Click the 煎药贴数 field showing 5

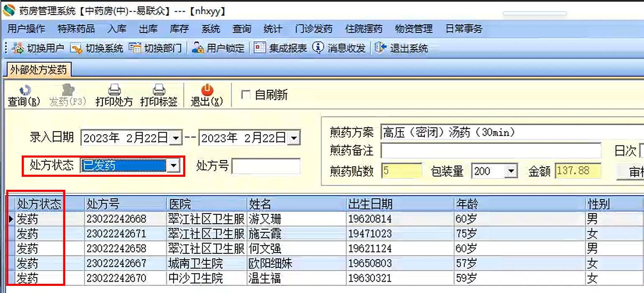coord(402,171)
